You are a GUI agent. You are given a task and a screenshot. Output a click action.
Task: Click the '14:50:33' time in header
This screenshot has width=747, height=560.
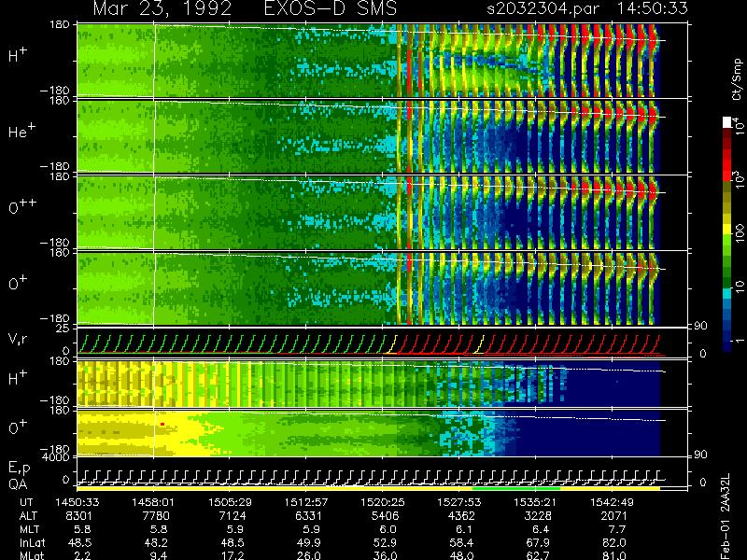[x=652, y=8]
